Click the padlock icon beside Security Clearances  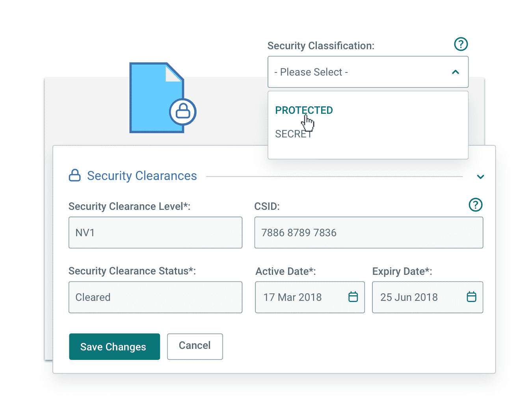(75, 175)
